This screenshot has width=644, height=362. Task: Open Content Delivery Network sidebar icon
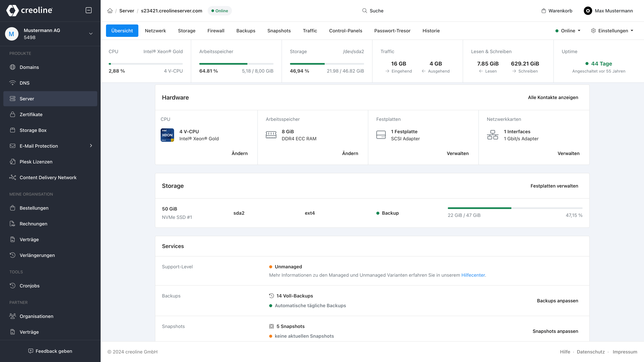pos(13,177)
